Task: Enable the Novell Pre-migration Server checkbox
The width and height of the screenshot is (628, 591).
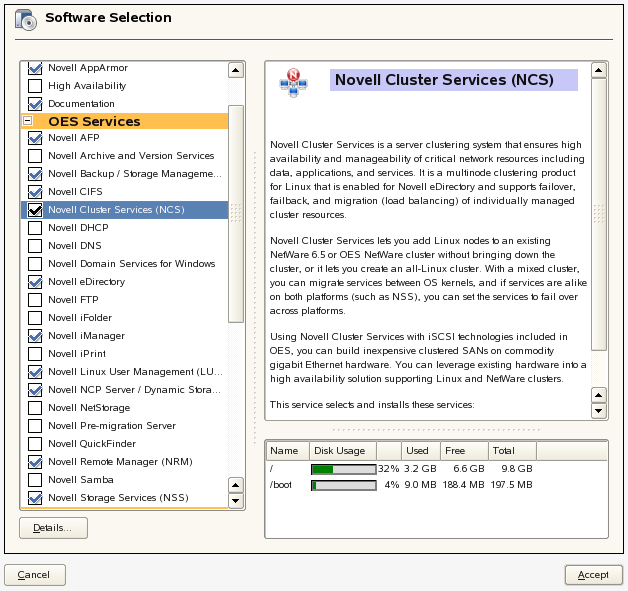Action: point(35,426)
